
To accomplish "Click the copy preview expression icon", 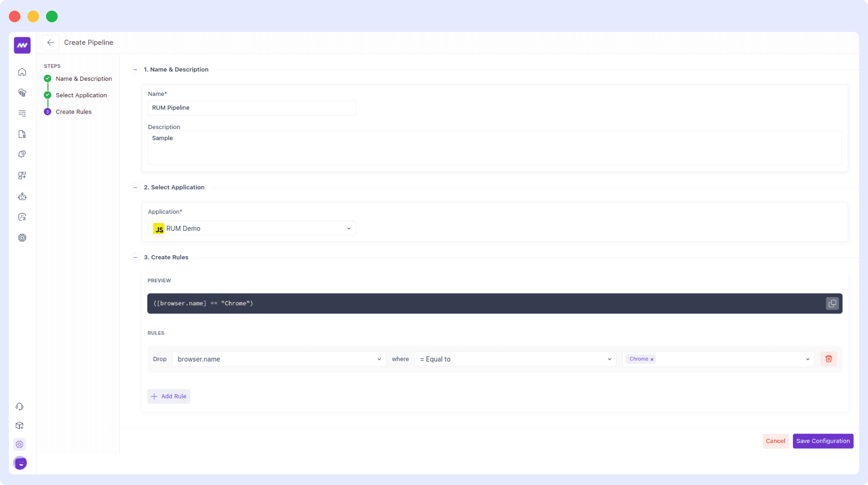I will (832, 304).
